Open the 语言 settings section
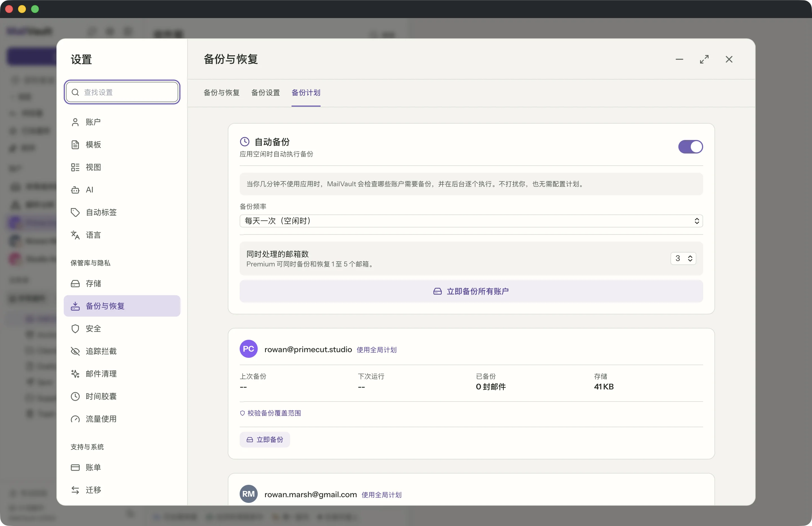This screenshot has width=812, height=526. (122, 235)
